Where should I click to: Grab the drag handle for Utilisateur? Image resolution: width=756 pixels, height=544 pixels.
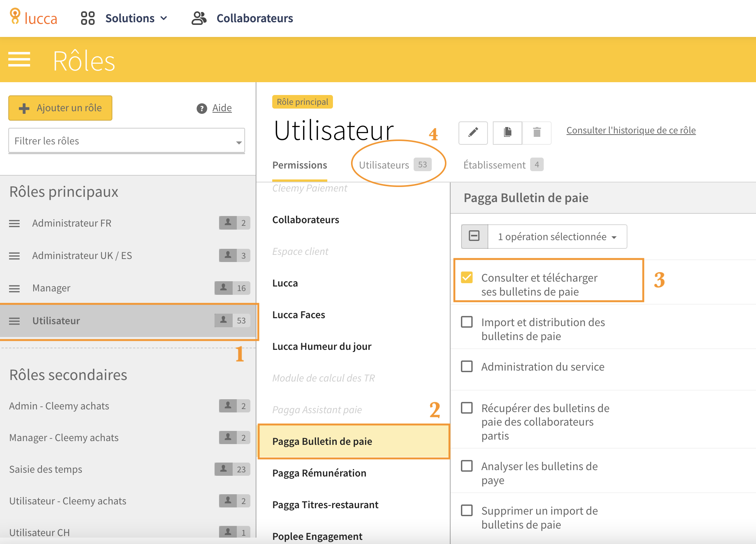(14, 321)
